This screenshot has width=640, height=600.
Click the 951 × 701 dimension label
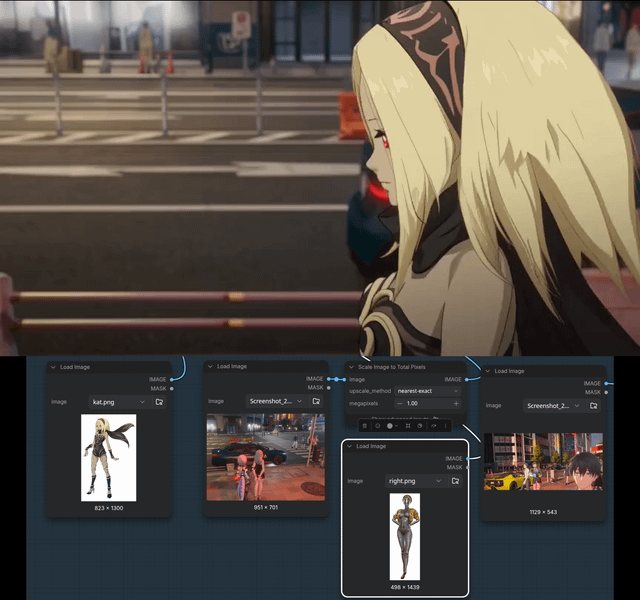click(x=266, y=507)
